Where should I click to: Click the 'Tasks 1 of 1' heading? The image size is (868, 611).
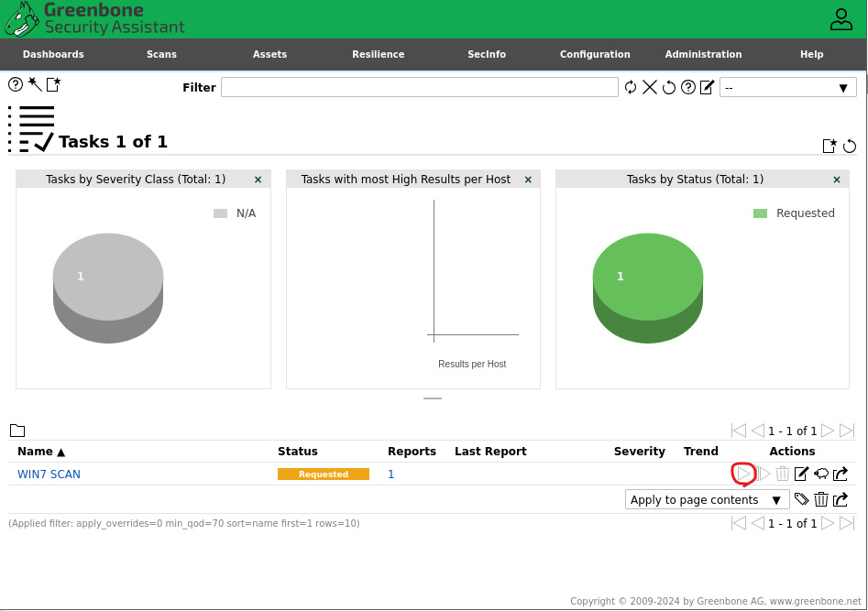(113, 142)
